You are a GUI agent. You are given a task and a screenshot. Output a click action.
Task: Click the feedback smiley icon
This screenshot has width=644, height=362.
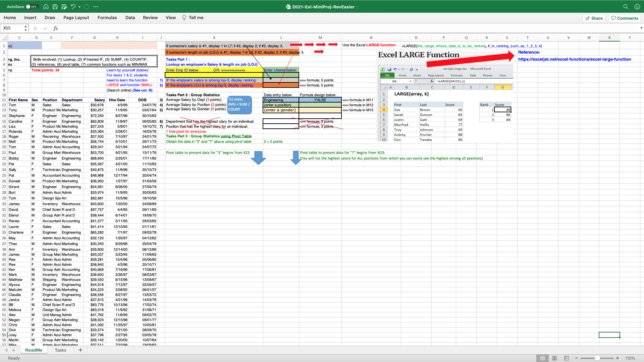click(x=637, y=7)
